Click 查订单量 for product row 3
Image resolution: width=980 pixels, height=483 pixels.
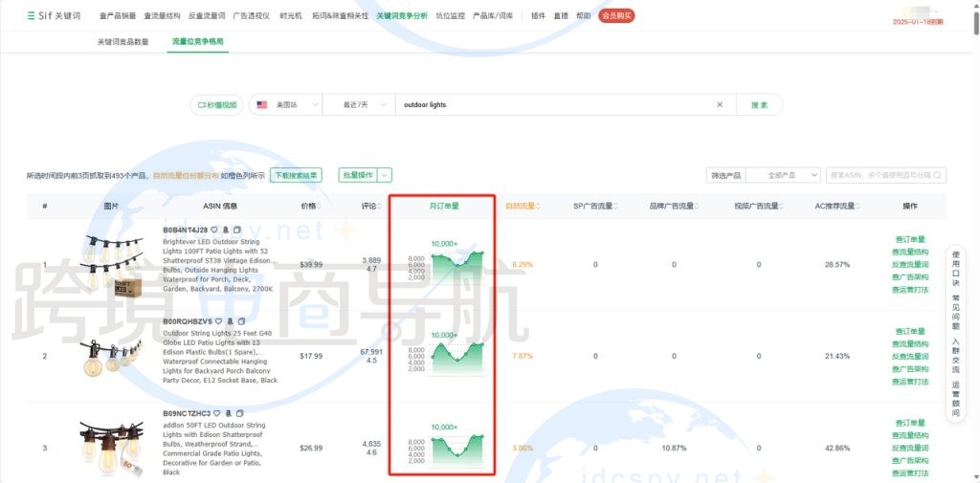click(910, 423)
